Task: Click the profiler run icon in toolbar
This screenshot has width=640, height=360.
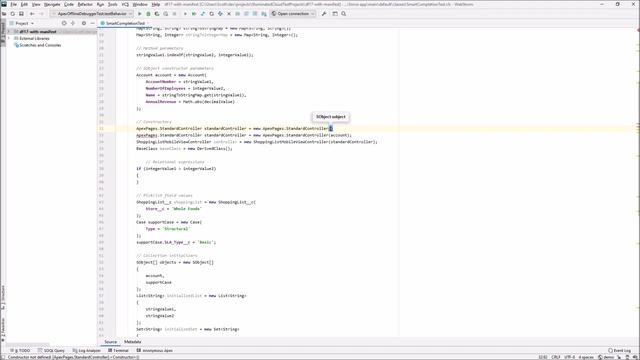Action: point(166,14)
